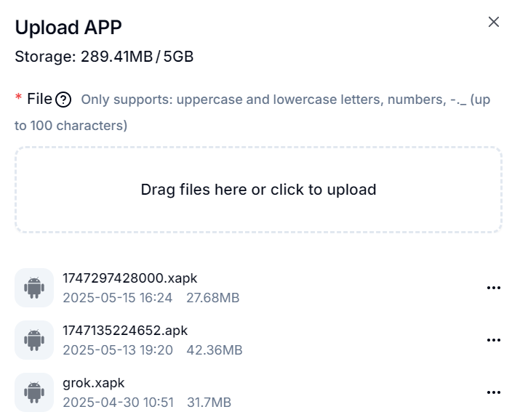This screenshot has width=520, height=420.
Task: Click the help question mark beside File
Action: (x=63, y=100)
